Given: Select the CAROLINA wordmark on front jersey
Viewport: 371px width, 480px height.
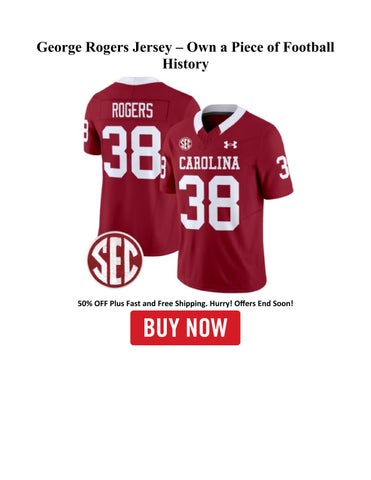Looking at the screenshot, I should click(x=209, y=163).
